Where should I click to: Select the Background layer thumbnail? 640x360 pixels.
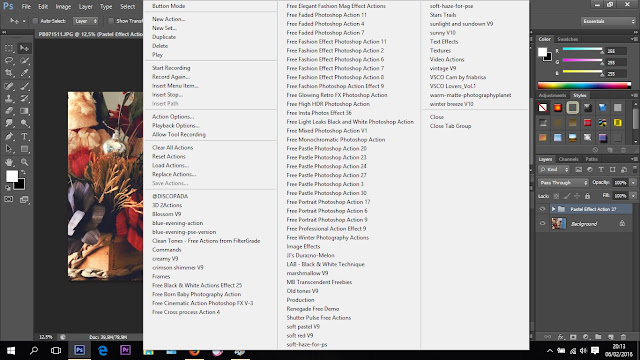point(558,224)
